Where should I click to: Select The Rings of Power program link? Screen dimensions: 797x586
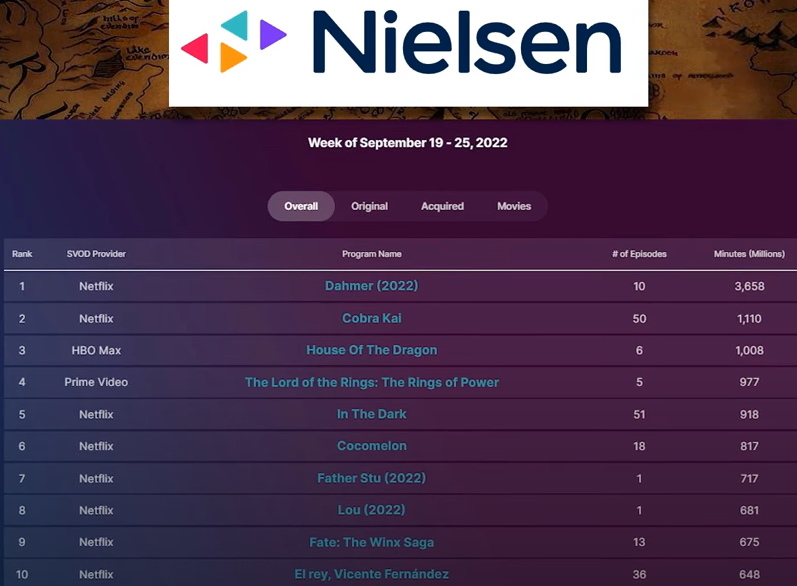click(x=371, y=382)
